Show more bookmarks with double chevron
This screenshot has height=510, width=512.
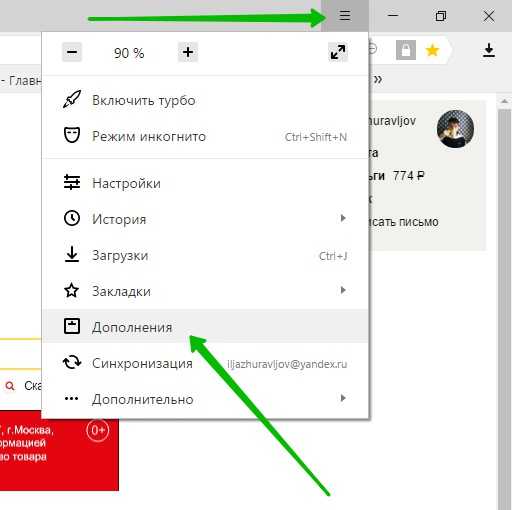pyautogui.click(x=378, y=80)
